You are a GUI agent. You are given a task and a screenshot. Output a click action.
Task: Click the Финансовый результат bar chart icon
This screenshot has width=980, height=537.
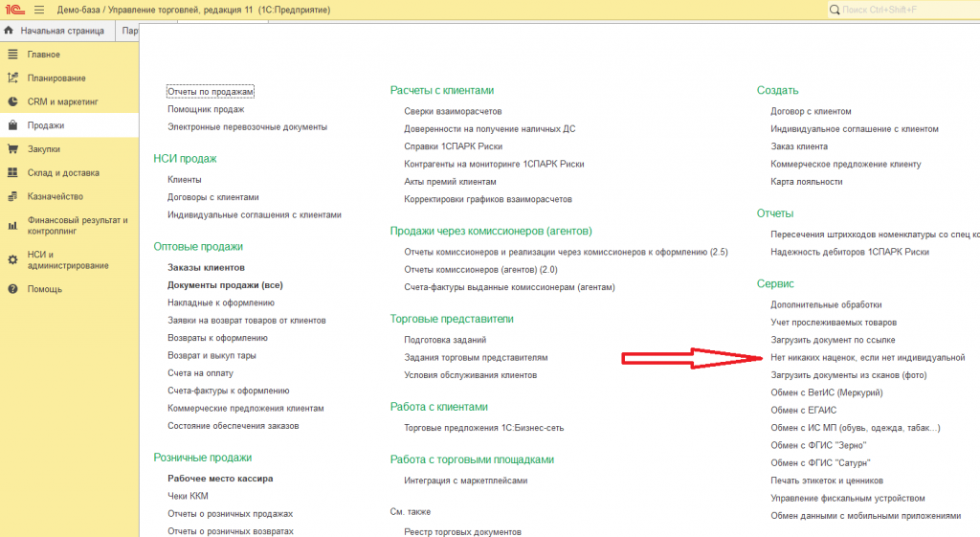tap(12, 226)
